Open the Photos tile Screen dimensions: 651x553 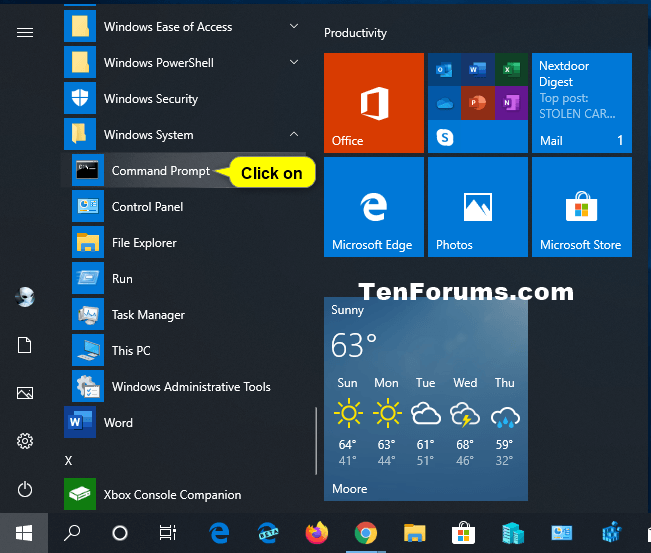(x=477, y=207)
